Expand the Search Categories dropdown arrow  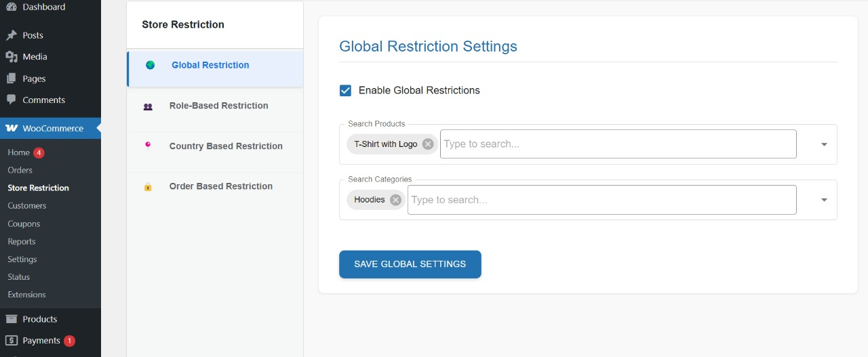pos(824,200)
